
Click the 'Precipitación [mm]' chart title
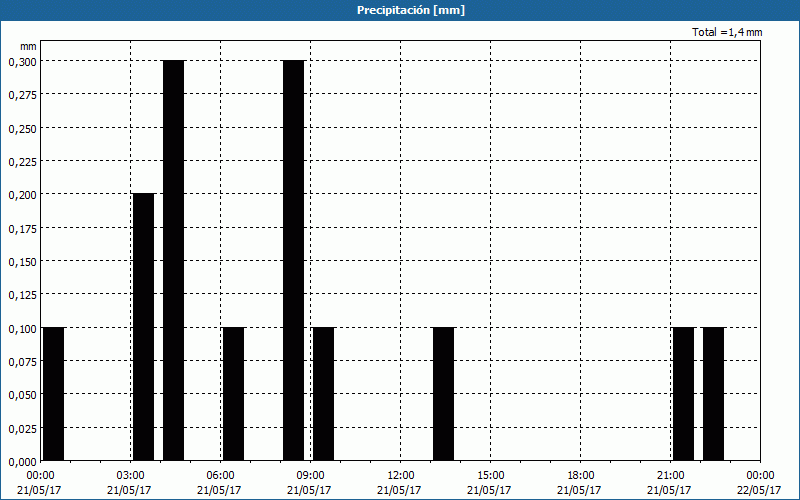tap(411, 10)
